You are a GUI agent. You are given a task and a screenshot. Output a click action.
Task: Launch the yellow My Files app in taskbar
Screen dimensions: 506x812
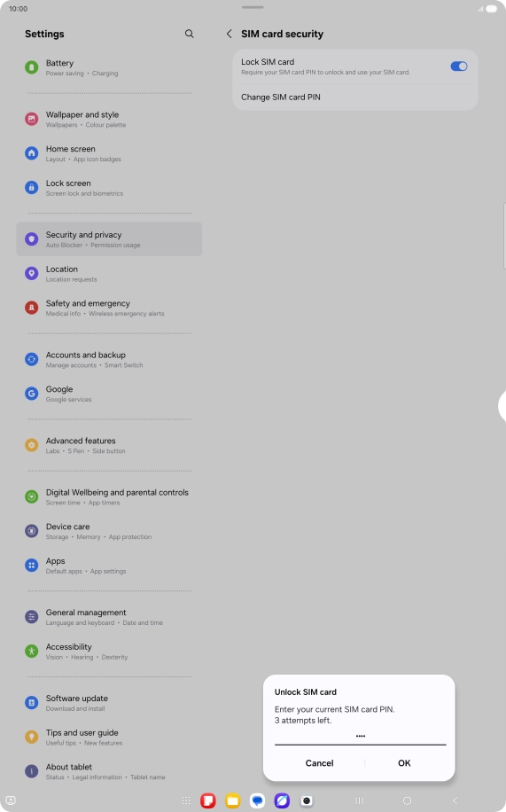pyautogui.click(x=232, y=800)
